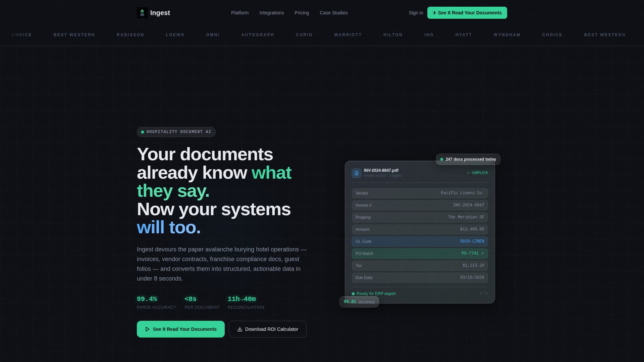This screenshot has width=644, height=362.
Task: Click the PDF document icon on INV-2024-8847 card
Action: tap(356, 173)
